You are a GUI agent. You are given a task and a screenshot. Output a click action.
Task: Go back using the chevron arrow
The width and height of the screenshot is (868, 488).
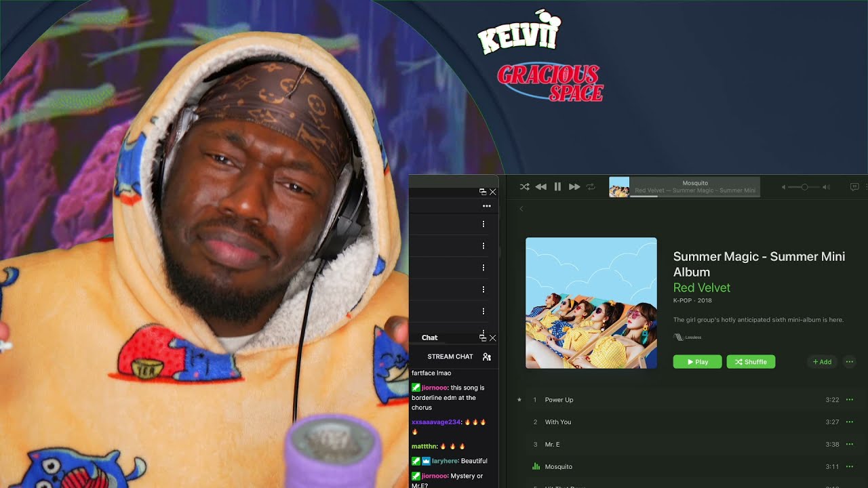tap(521, 209)
